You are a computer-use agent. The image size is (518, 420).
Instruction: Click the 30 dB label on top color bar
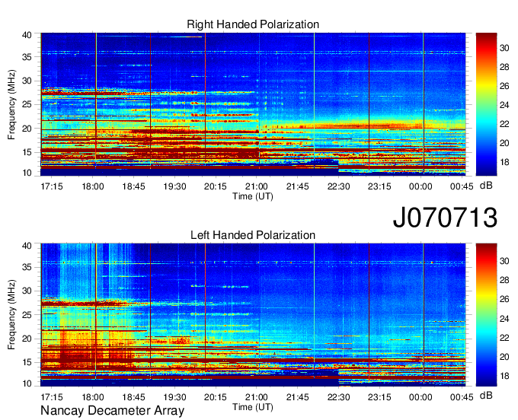click(x=504, y=48)
